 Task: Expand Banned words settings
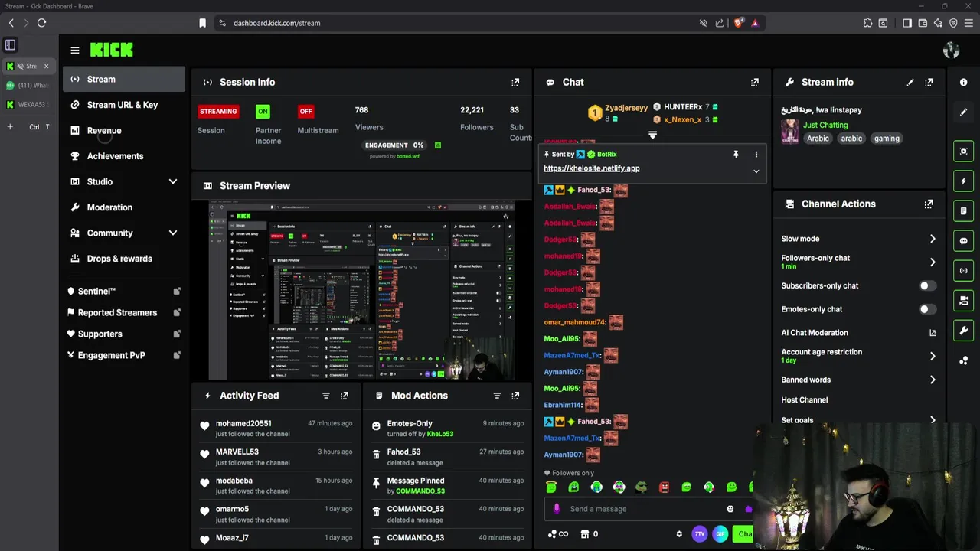[x=933, y=380]
